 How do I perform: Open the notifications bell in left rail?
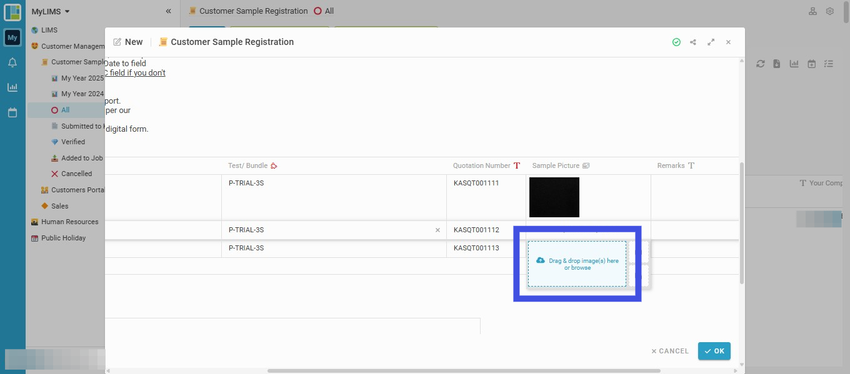pyautogui.click(x=12, y=63)
